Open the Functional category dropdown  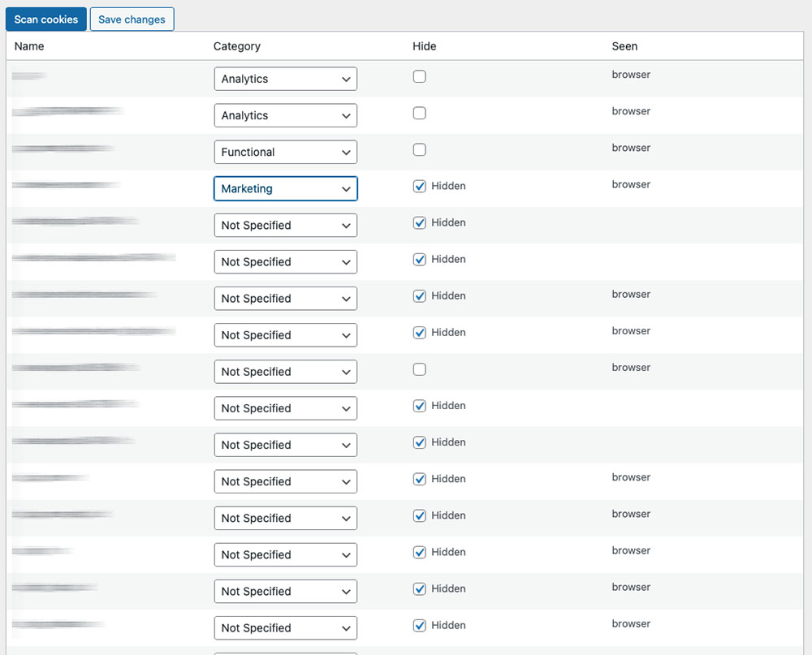point(285,152)
